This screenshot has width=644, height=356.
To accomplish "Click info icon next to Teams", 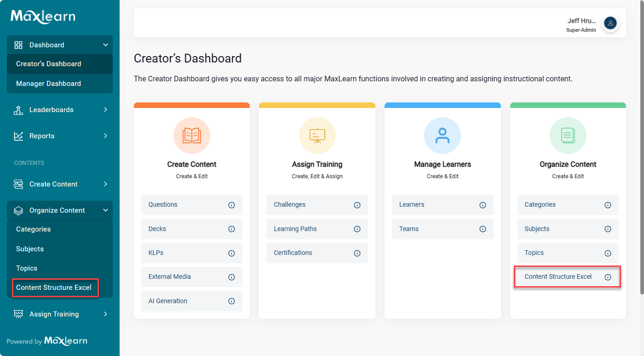I will (483, 229).
